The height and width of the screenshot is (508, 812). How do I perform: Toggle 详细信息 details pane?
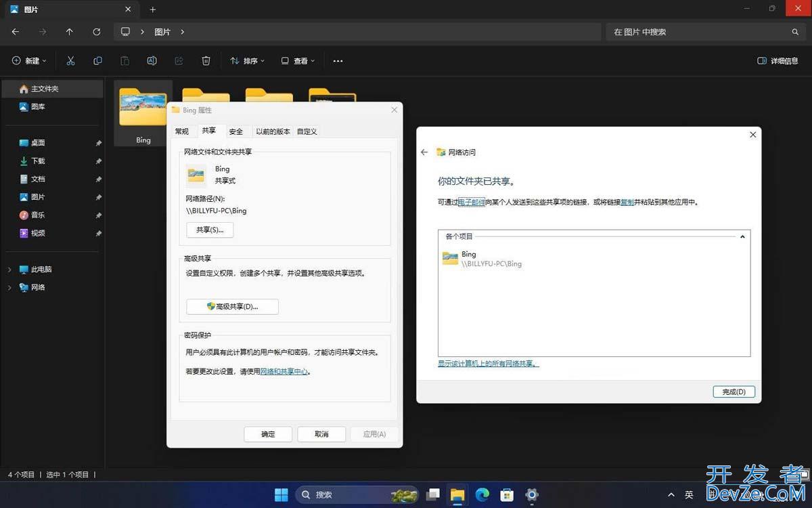coord(778,61)
